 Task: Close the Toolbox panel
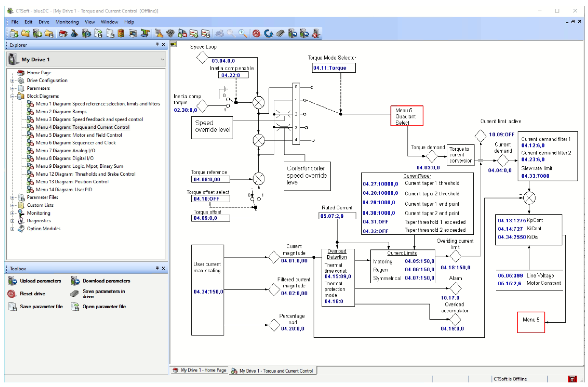(163, 268)
